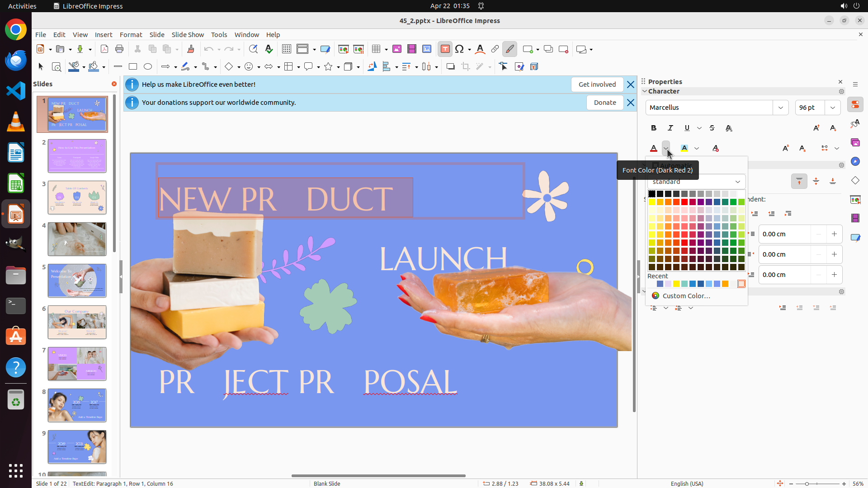This screenshot has width=868, height=488.
Task: Open the Slide Show menu
Action: [188, 35]
